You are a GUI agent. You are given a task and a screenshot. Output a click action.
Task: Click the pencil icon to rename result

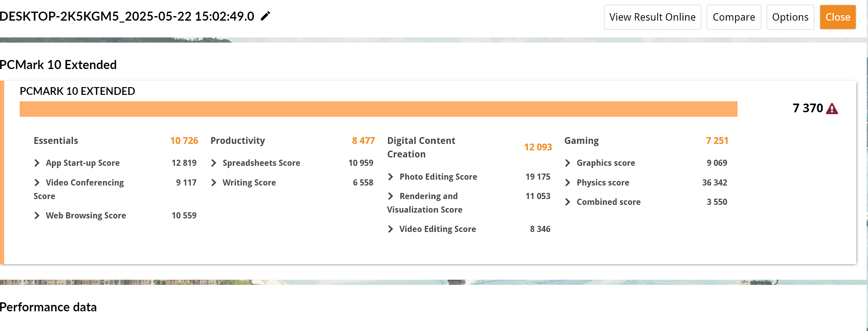[x=265, y=16]
